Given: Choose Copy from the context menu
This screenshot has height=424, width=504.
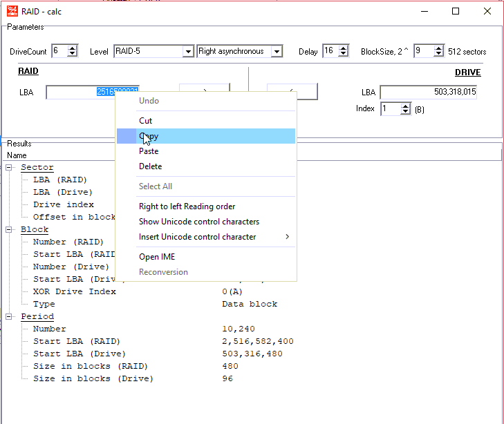Looking at the screenshot, I should click(149, 136).
